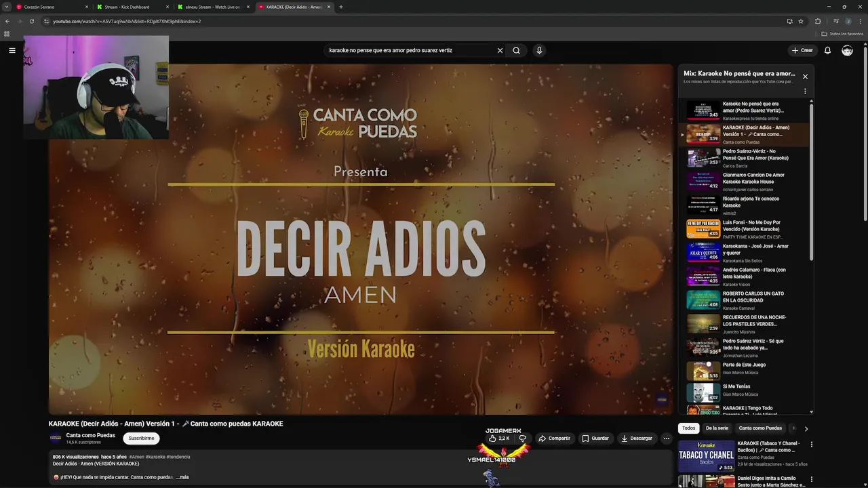Open the Canta como Puedas channel avatar
868x488 pixels.
coord(56,439)
